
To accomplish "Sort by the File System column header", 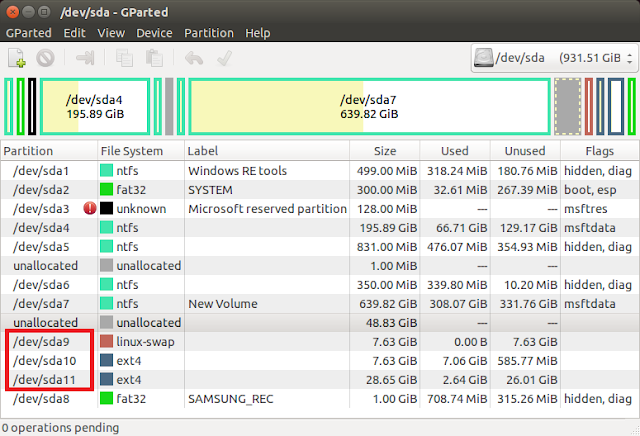I will [141, 151].
